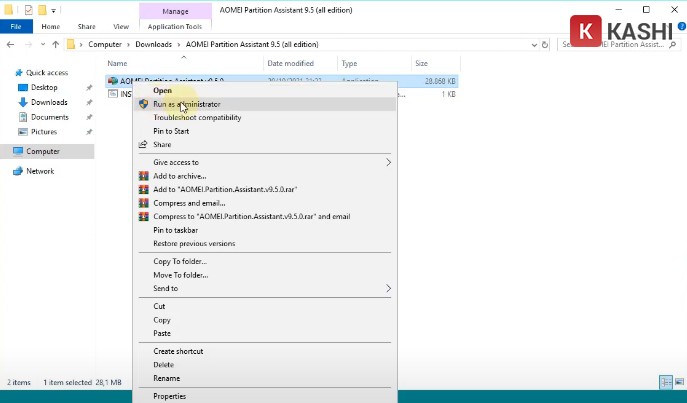Expand the Send to submenu
Screen dimensions: 687x403
[265, 288]
